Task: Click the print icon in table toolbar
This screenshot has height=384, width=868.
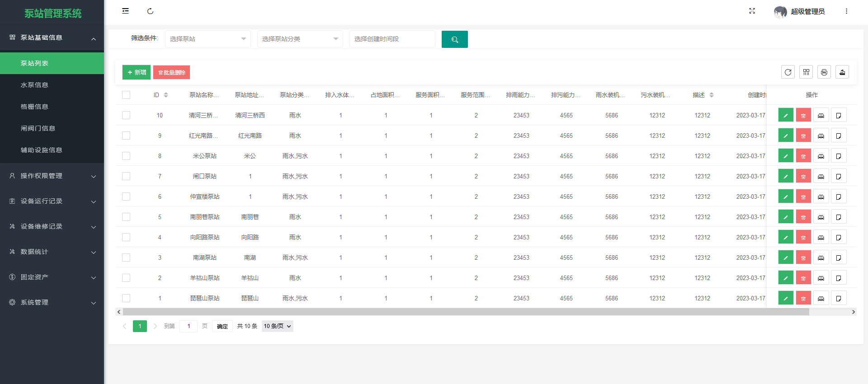Action: (824, 72)
